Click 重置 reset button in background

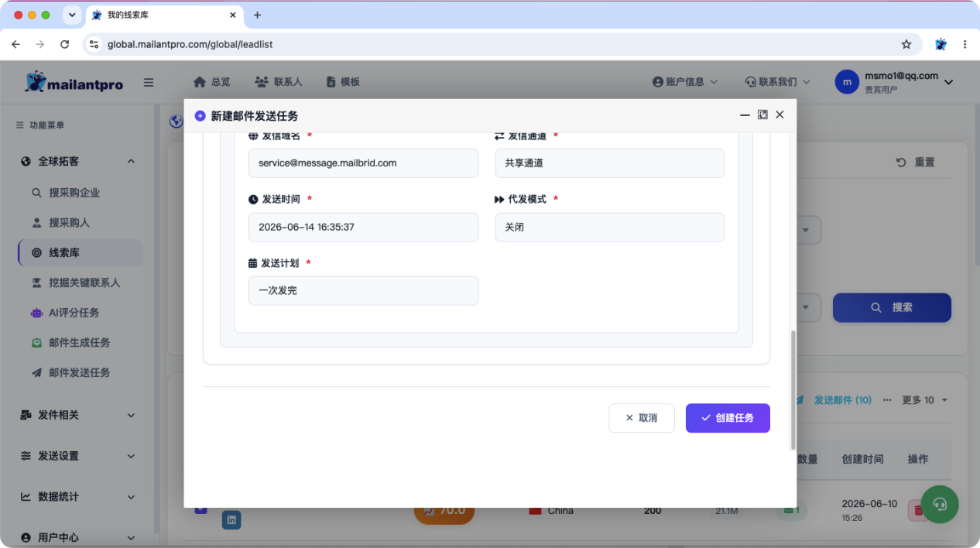pos(916,163)
